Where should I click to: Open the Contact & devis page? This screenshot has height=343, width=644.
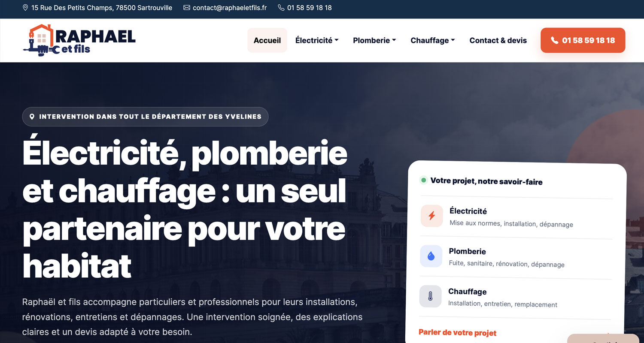[x=498, y=40]
